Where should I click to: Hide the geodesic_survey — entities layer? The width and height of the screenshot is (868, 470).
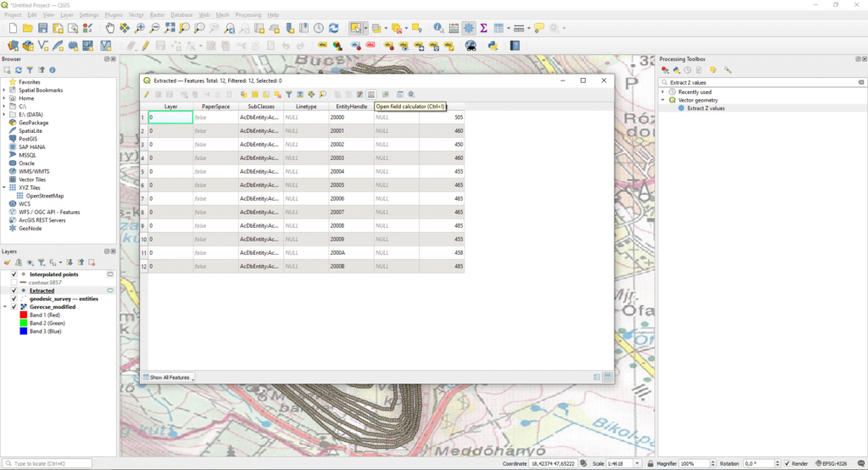click(14, 299)
